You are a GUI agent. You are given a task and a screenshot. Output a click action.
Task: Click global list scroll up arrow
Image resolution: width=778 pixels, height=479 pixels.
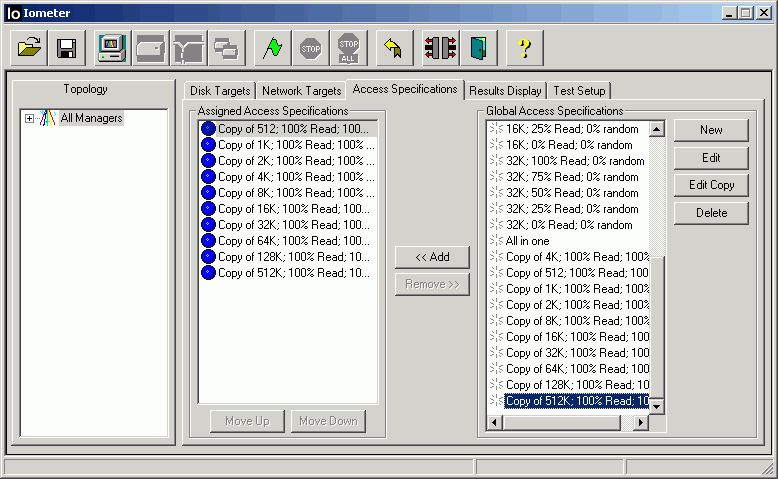click(x=656, y=130)
